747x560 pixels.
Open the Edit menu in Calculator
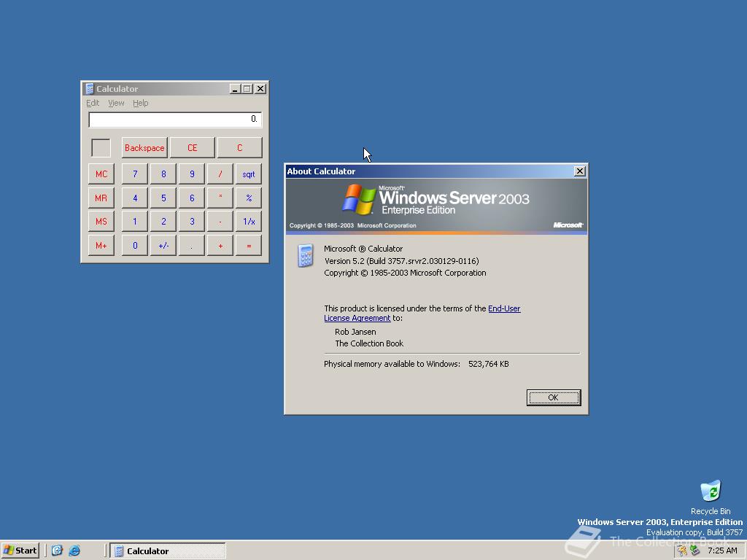(93, 103)
